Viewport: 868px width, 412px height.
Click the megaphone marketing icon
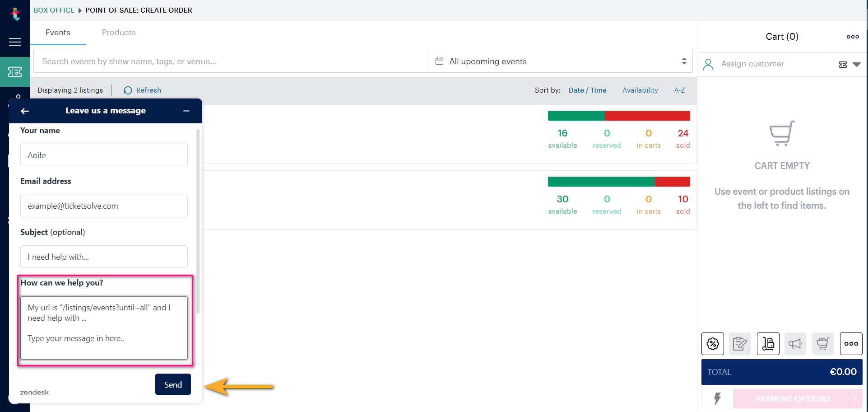tap(795, 344)
